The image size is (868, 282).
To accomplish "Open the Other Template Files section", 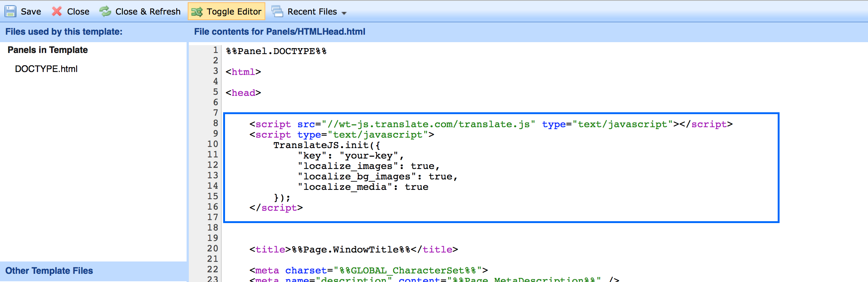I will [49, 271].
